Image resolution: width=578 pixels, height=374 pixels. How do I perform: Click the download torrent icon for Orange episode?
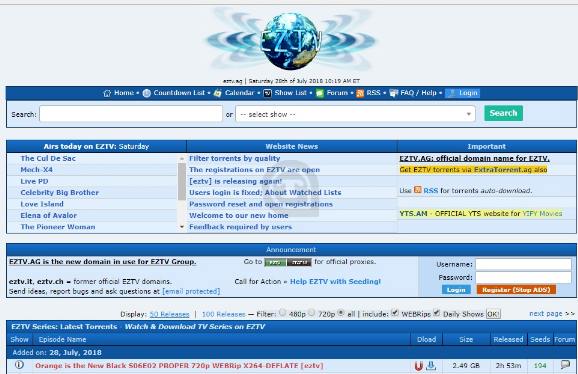coord(431,366)
